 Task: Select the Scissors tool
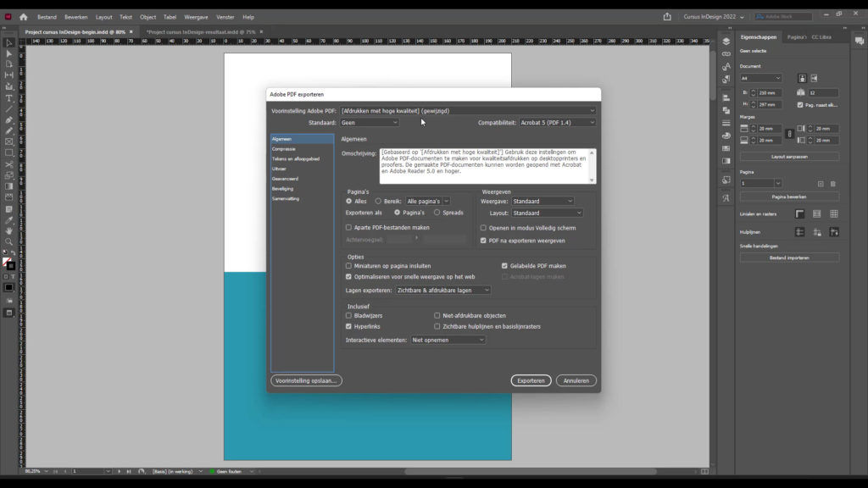tap(8, 164)
